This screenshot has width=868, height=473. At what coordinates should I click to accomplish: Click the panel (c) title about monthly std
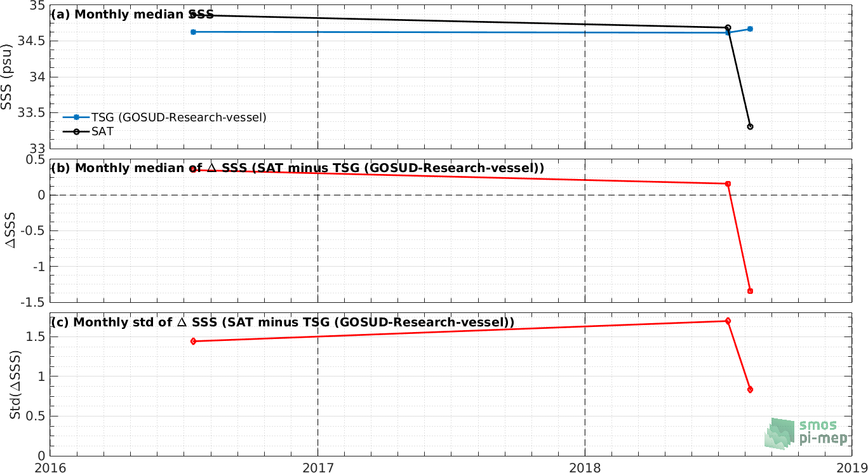click(x=282, y=322)
